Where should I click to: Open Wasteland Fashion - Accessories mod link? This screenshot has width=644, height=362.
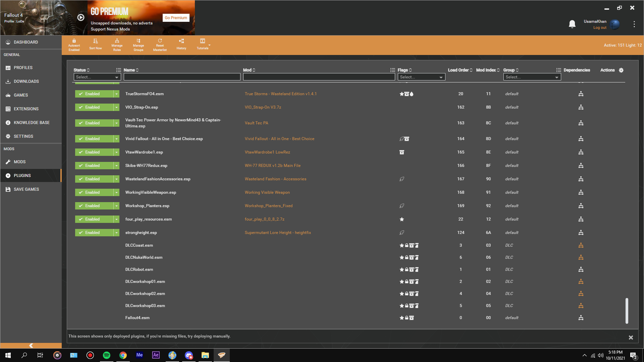tap(275, 179)
